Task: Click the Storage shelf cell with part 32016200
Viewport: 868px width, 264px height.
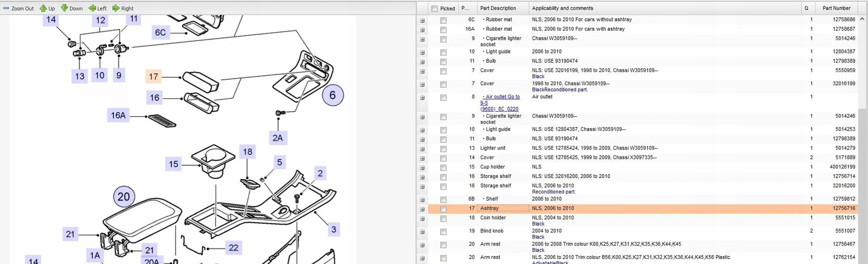Action: pos(495,185)
